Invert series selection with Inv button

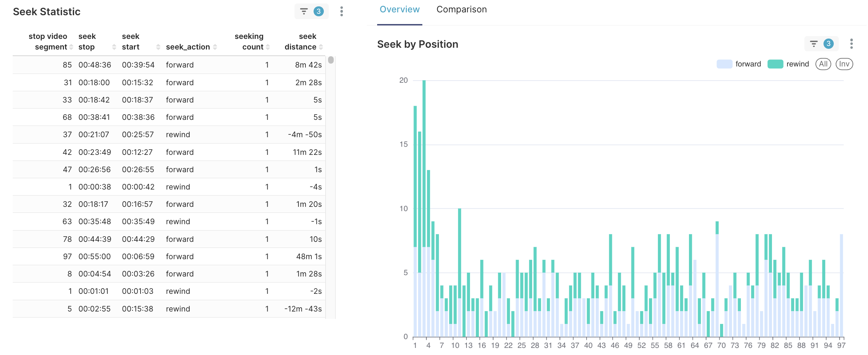[x=844, y=64]
